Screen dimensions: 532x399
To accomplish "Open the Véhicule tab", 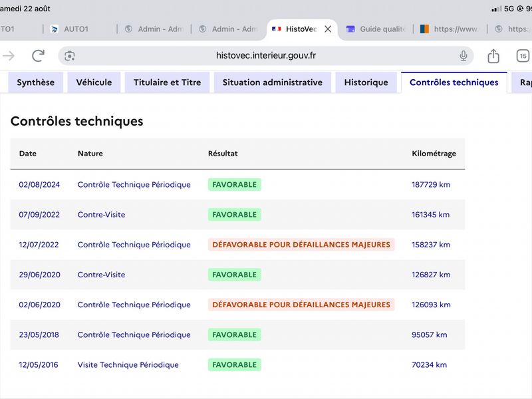I will pos(94,82).
